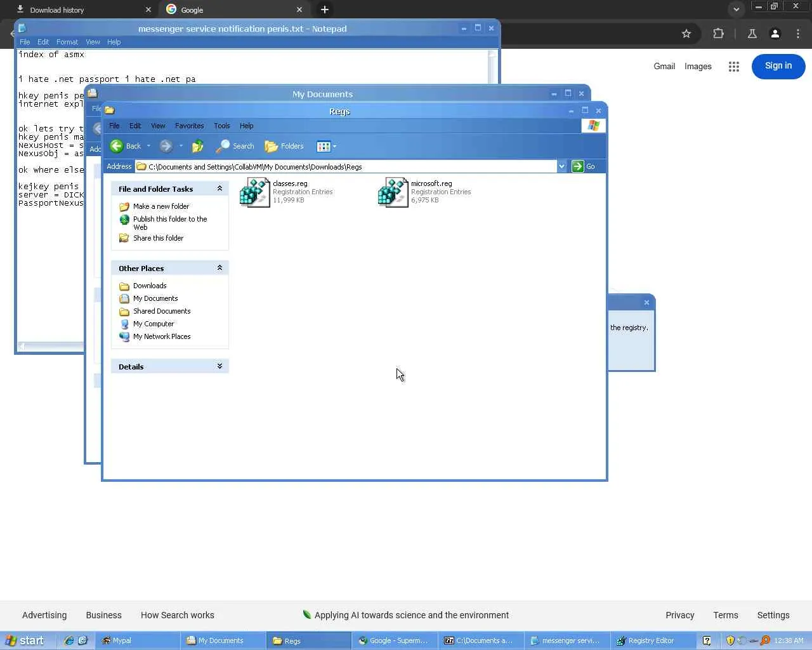The image size is (812, 650).
Task: Click the Forward arrow icon in Regs toolbar
Action: pos(166,146)
